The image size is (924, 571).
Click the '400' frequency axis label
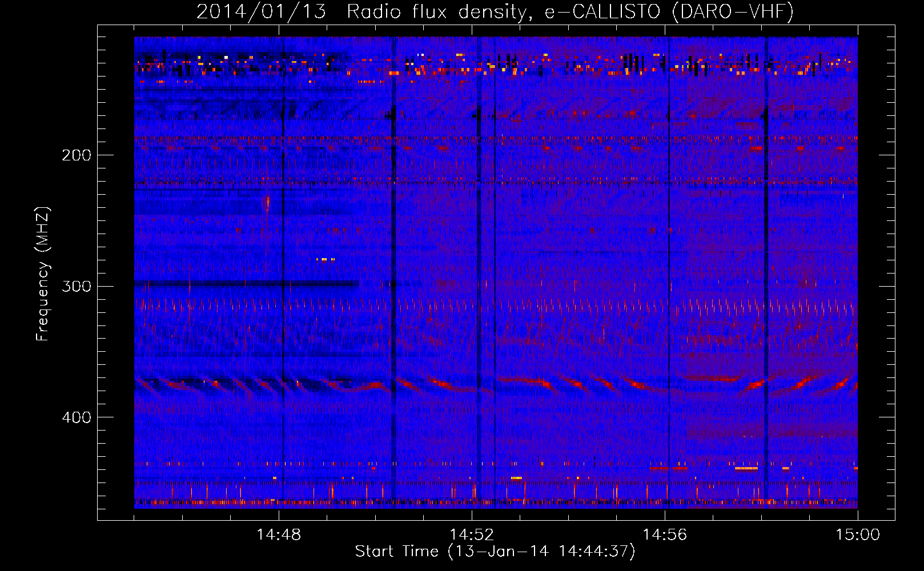[77, 417]
